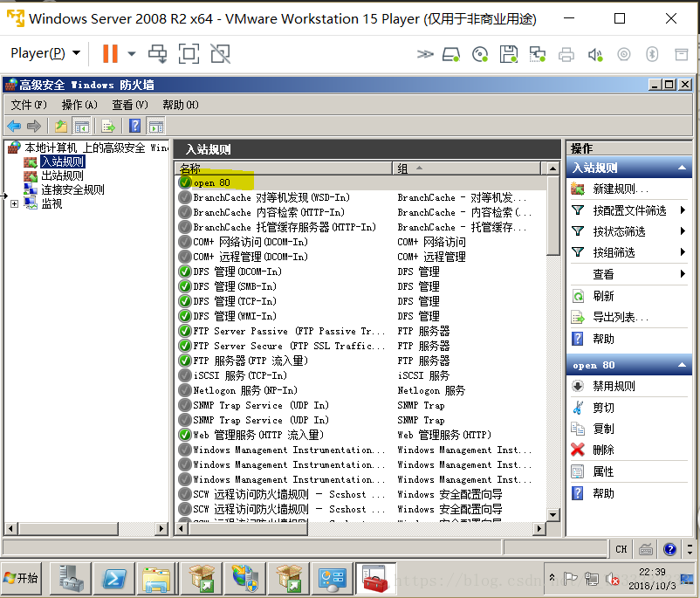Click the blue help question mark toolbar icon

134,127
